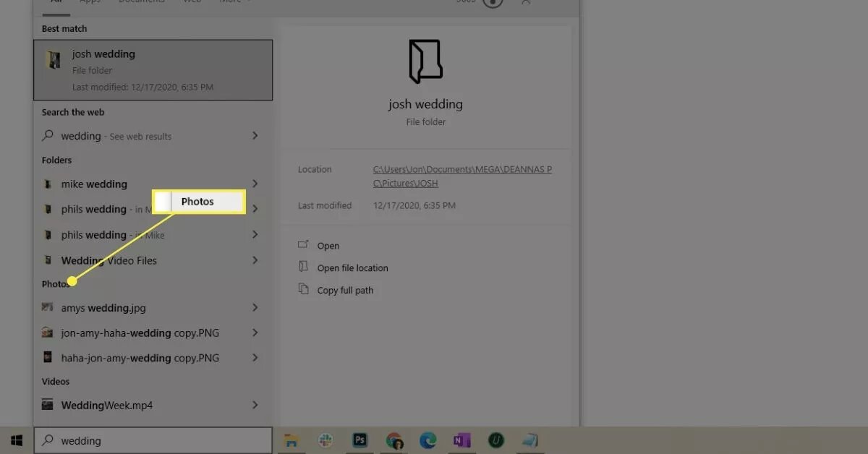Select the haha-jon-amy-wedding copy.PNG result
The image size is (868, 454).
[x=153, y=358]
